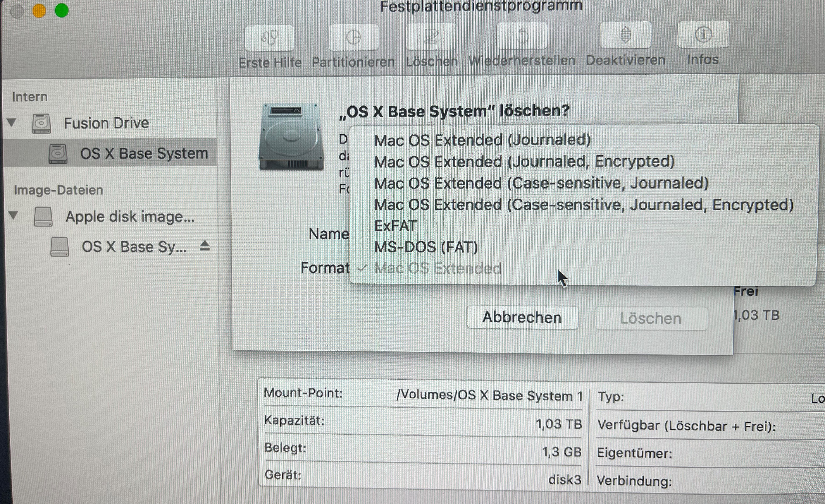Click the checked Mac OS Extended item
This screenshot has width=825, height=504.
[x=437, y=268]
